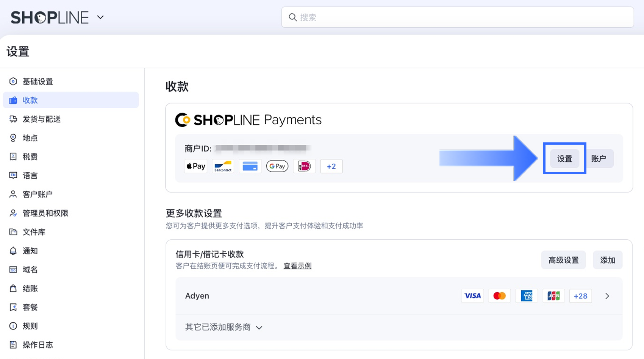Click the Bancontact payment icon
The image size is (644, 359).
click(223, 166)
